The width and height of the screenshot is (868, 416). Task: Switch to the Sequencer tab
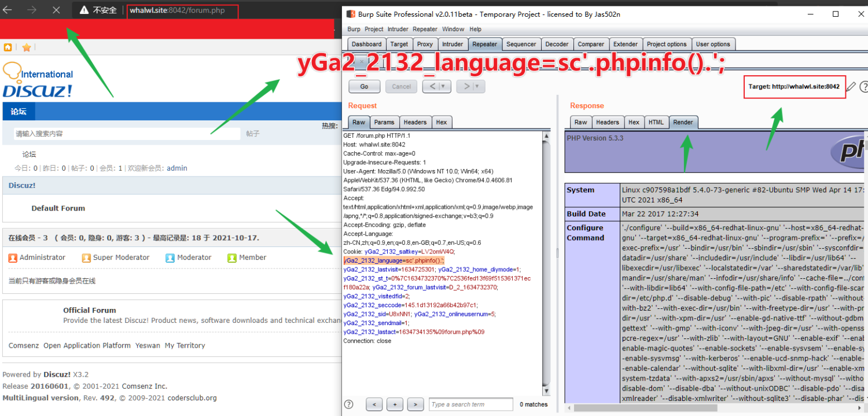[521, 44]
